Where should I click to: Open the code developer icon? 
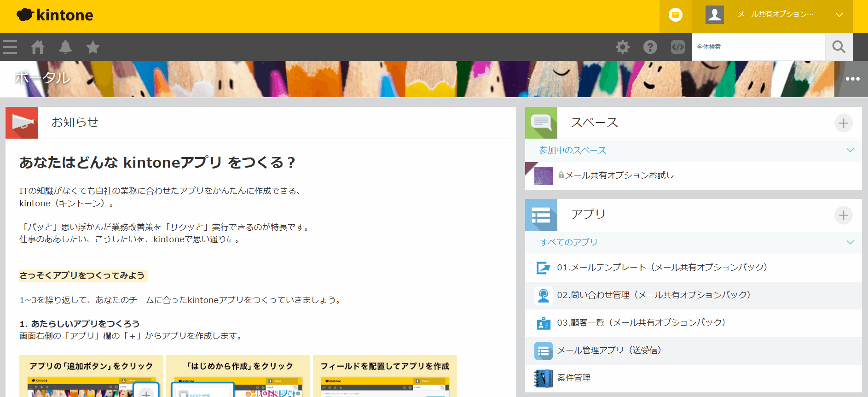[677, 47]
